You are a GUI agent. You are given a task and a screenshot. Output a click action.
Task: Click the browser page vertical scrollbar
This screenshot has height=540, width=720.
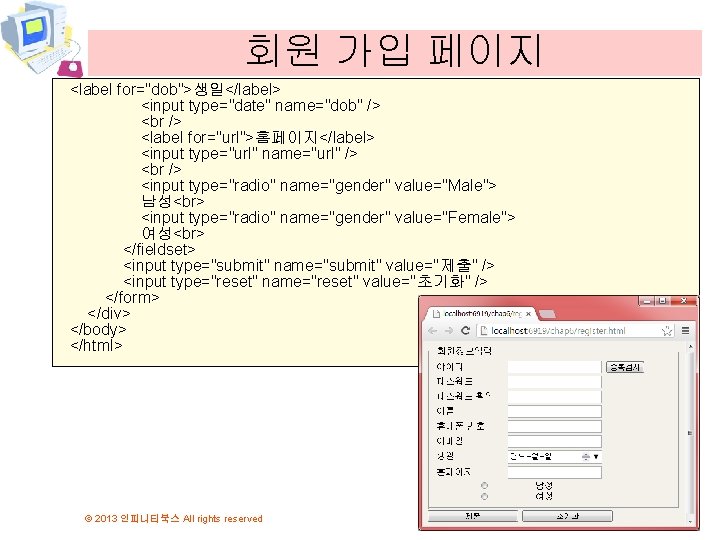[x=690, y=434]
